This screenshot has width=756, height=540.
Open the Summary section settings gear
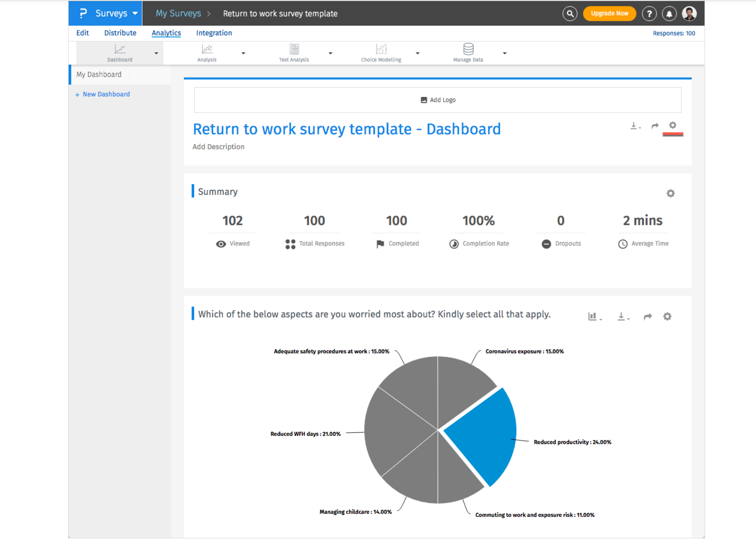click(x=670, y=193)
